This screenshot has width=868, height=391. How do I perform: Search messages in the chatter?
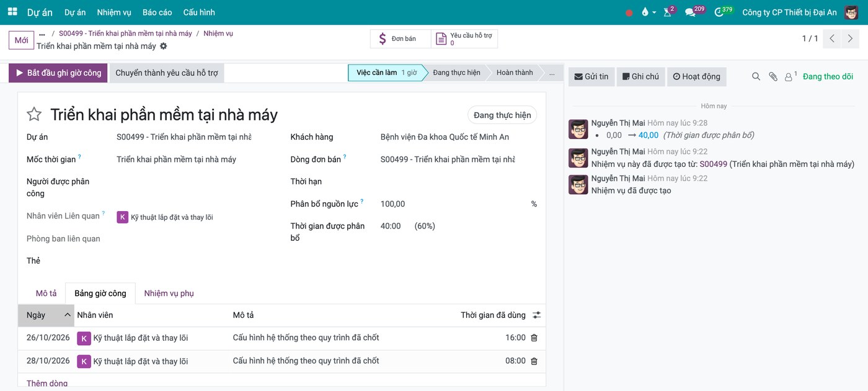tap(756, 76)
